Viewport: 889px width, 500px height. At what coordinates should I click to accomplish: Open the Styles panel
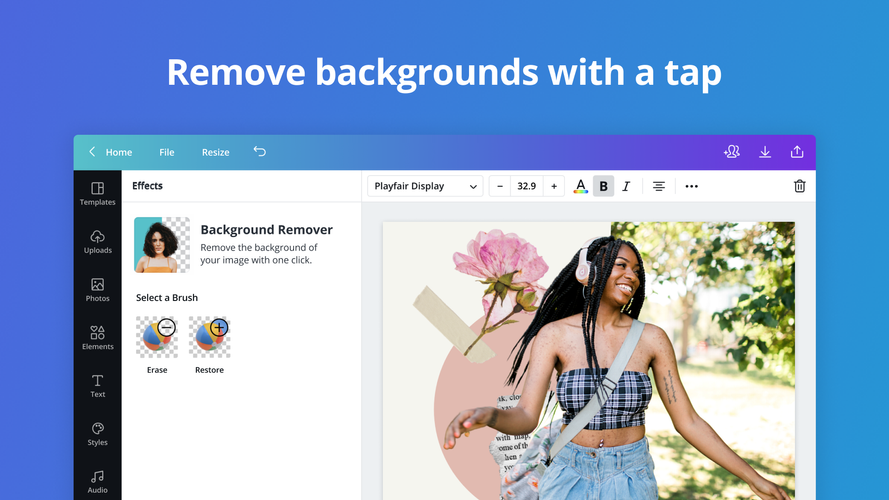(98, 434)
